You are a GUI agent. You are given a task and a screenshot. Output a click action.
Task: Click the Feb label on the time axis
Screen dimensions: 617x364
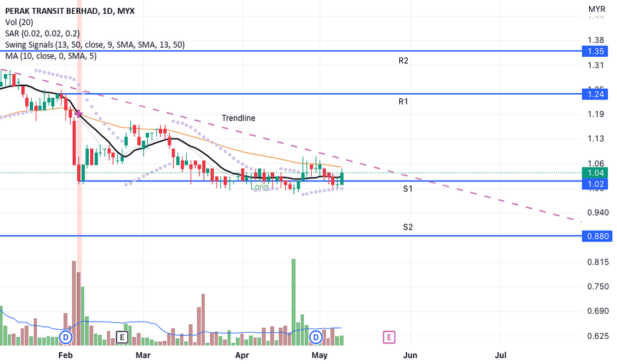(x=66, y=355)
